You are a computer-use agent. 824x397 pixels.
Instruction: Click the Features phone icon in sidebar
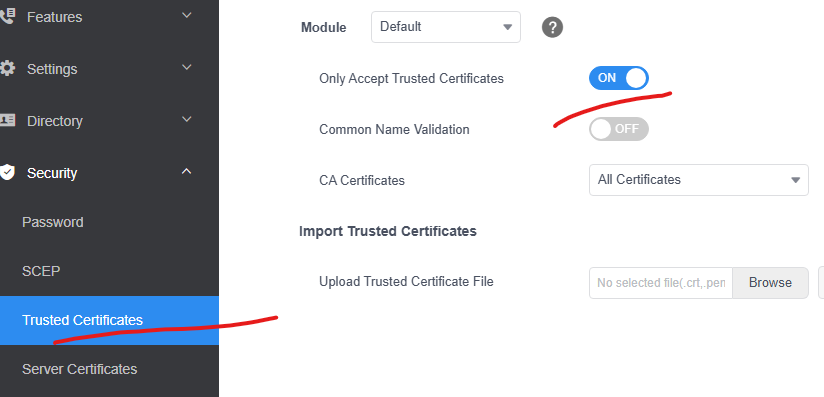7,16
